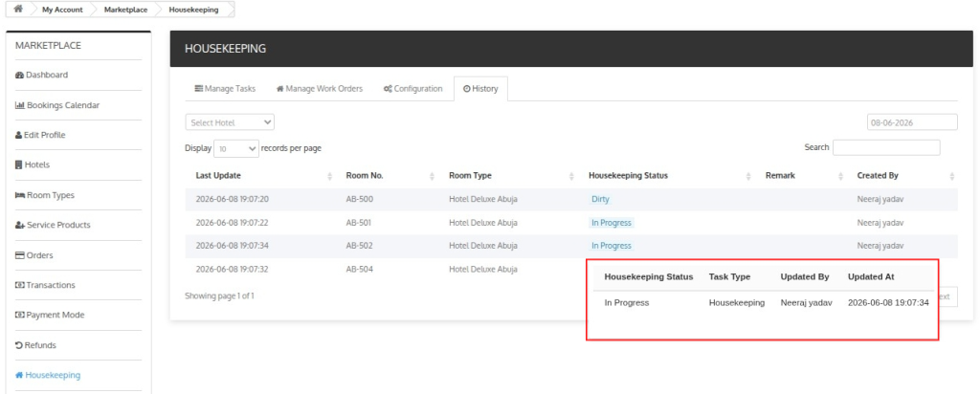980x394 pixels.
Task: Select room number AB-504 cell
Action: (x=359, y=269)
